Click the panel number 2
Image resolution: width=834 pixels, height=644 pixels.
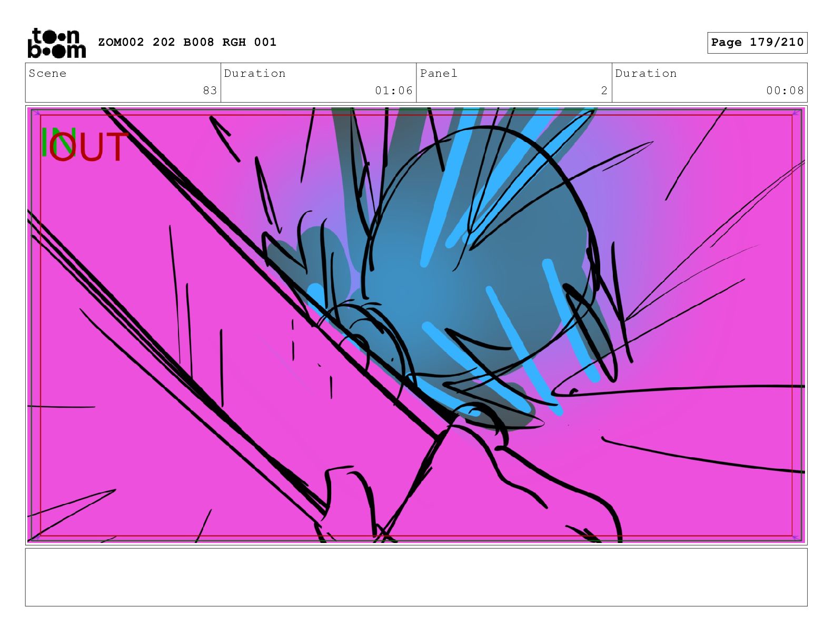[604, 90]
